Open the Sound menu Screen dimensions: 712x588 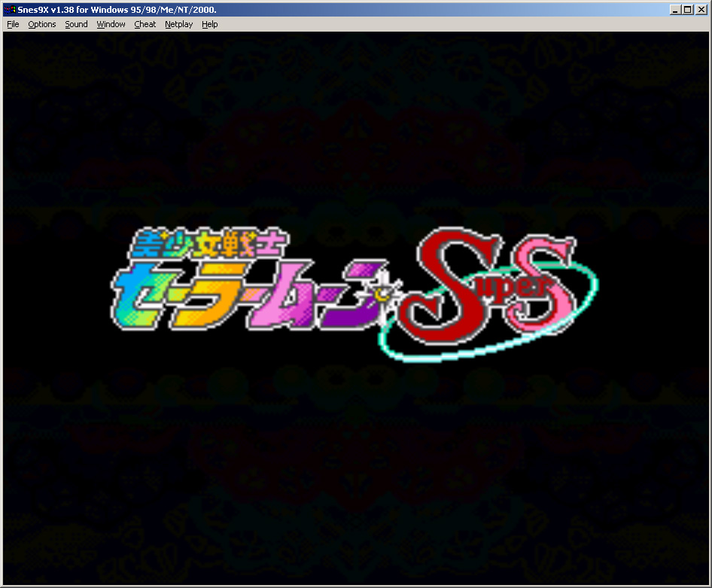click(76, 25)
